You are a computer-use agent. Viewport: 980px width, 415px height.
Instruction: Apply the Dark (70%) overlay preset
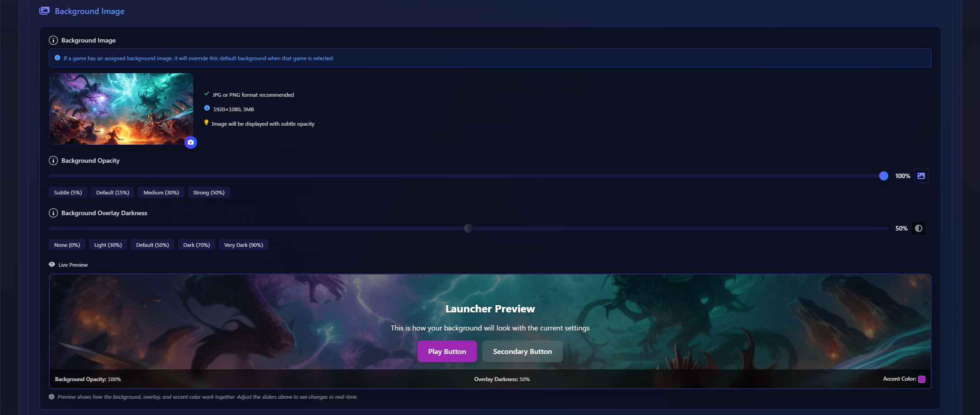(197, 245)
